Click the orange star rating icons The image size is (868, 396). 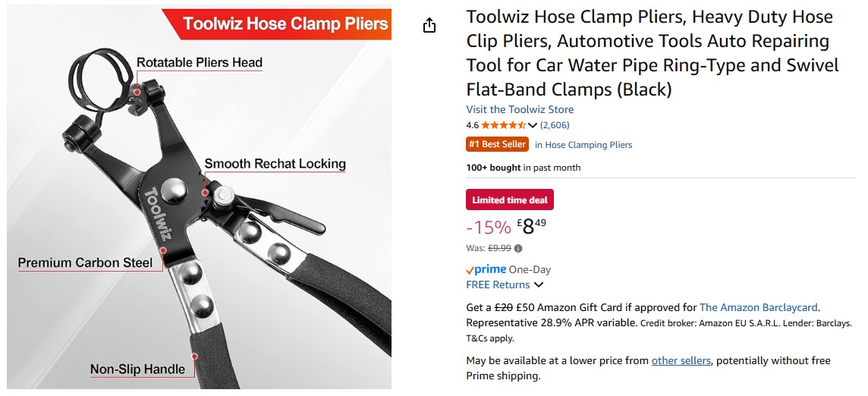click(x=503, y=125)
